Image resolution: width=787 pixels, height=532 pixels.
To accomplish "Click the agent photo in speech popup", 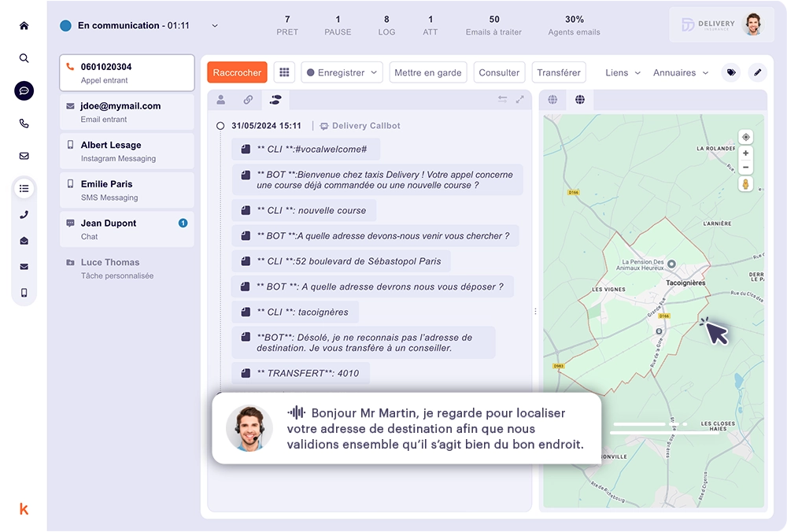I will [249, 429].
